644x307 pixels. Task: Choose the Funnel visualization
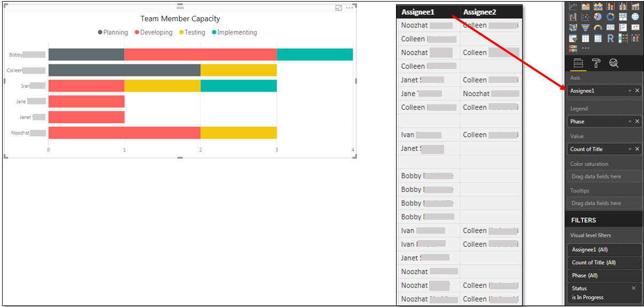point(586,27)
